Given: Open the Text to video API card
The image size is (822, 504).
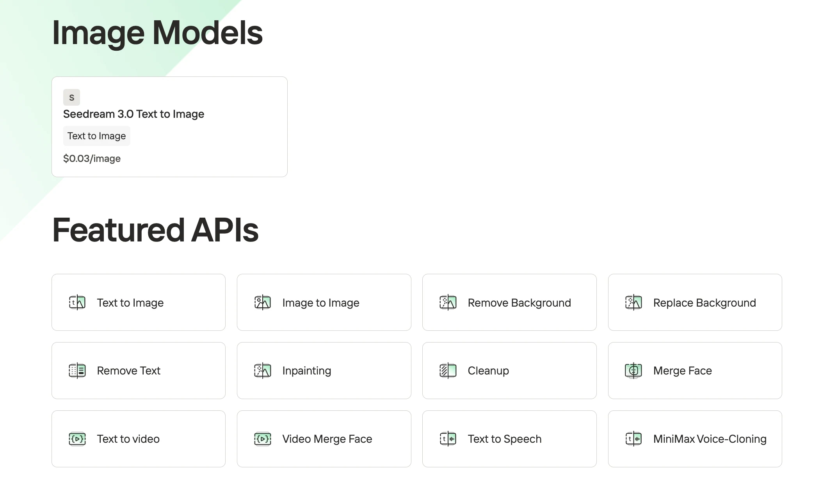Looking at the screenshot, I should [x=139, y=439].
